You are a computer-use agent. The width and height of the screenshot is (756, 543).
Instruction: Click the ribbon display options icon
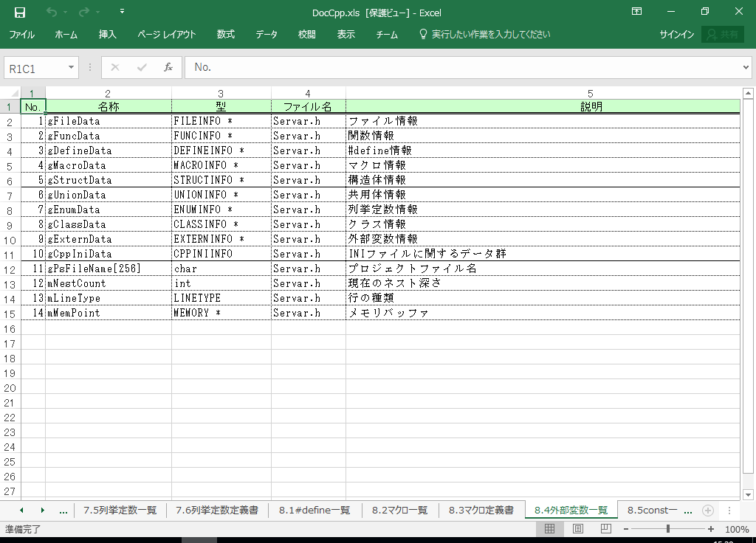pos(637,12)
